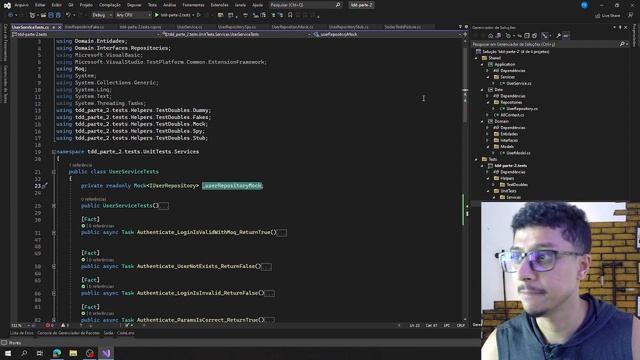This screenshot has height=360, width=640.
Task: Expand the Interfaces folder
Action: pos(488,140)
